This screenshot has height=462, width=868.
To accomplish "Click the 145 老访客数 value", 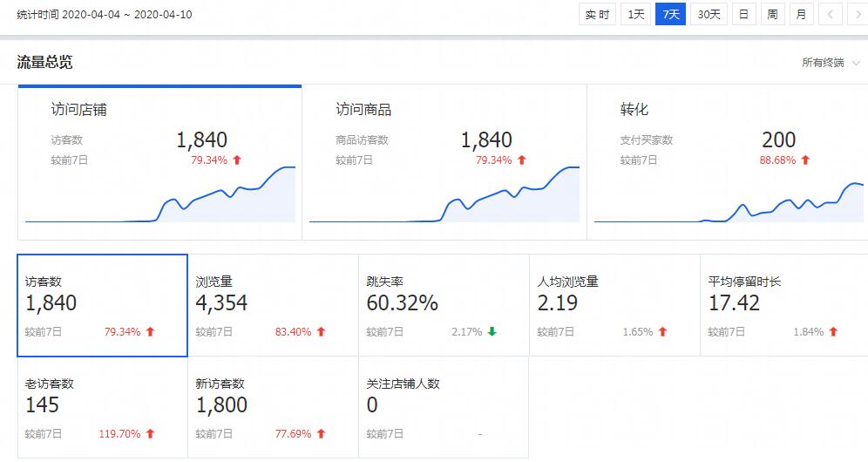I will 42,405.
